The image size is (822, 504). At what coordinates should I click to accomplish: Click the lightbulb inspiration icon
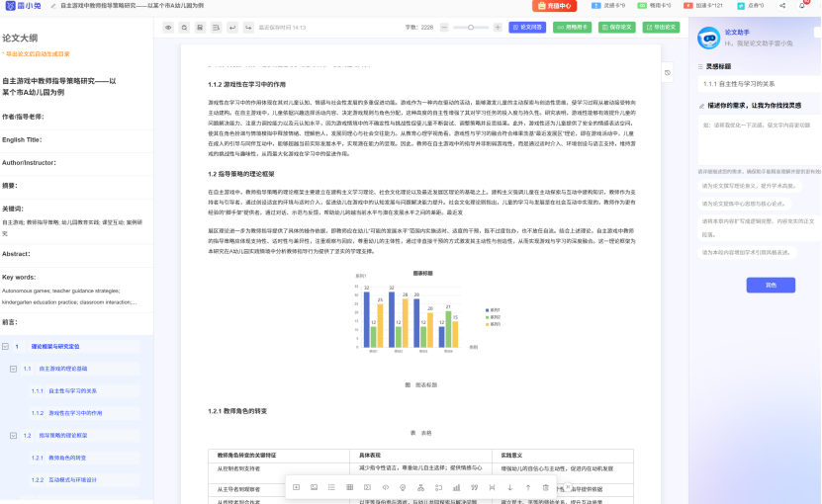point(403,487)
